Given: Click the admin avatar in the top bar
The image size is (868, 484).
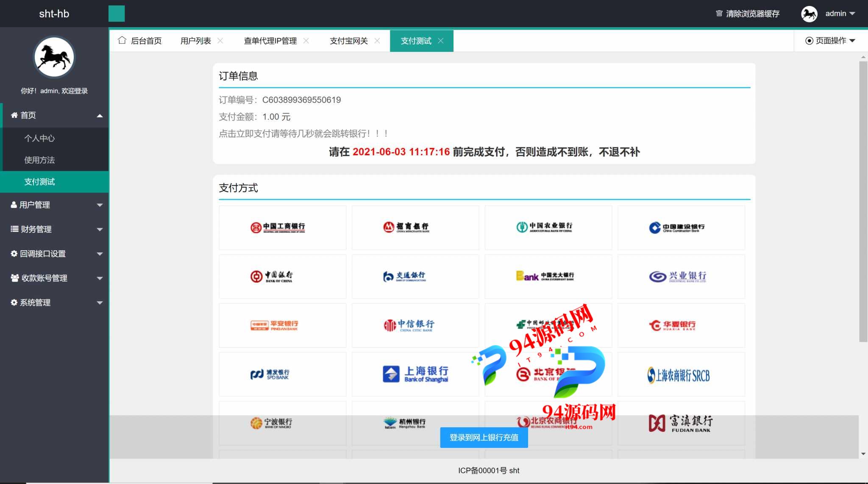Looking at the screenshot, I should click(x=809, y=14).
